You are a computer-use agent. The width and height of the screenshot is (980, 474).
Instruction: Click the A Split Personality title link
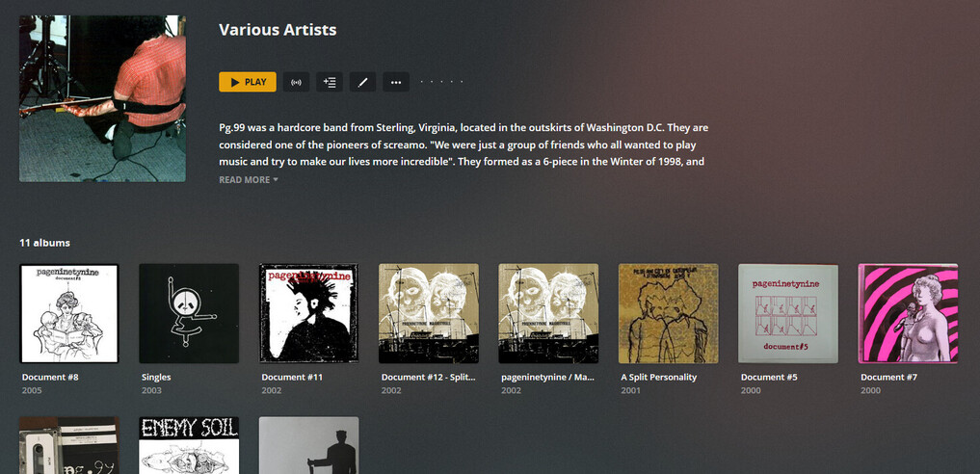pyautogui.click(x=659, y=378)
